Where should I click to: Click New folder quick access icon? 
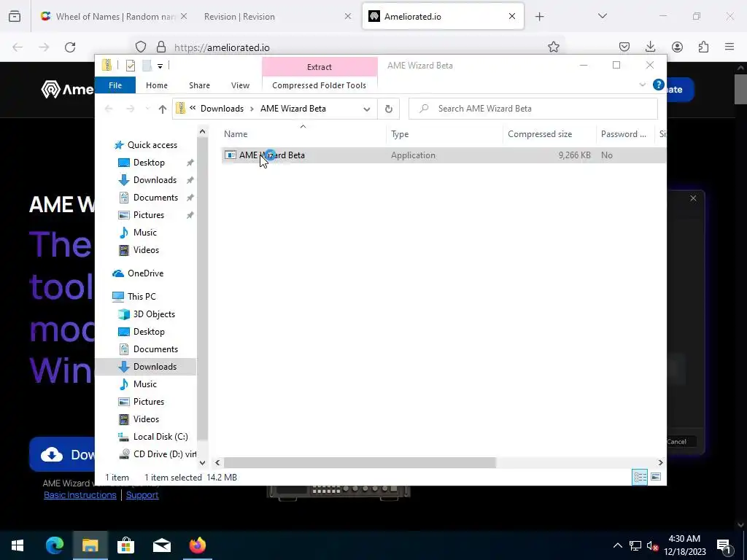[x=147, y=66]
